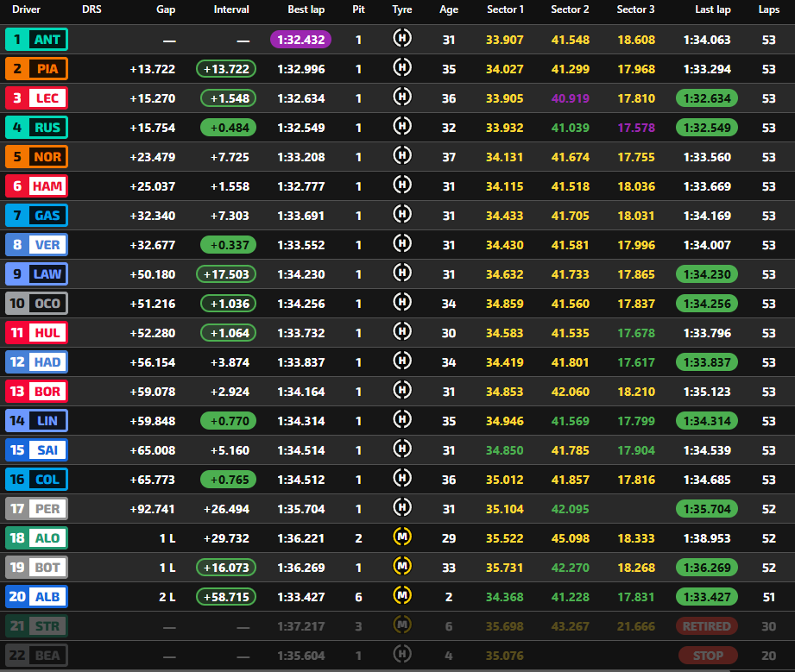This screenshot has height=672, width=795.
Task: Click the hard tyre icon in HUL's row
Action: coord(402,332)
